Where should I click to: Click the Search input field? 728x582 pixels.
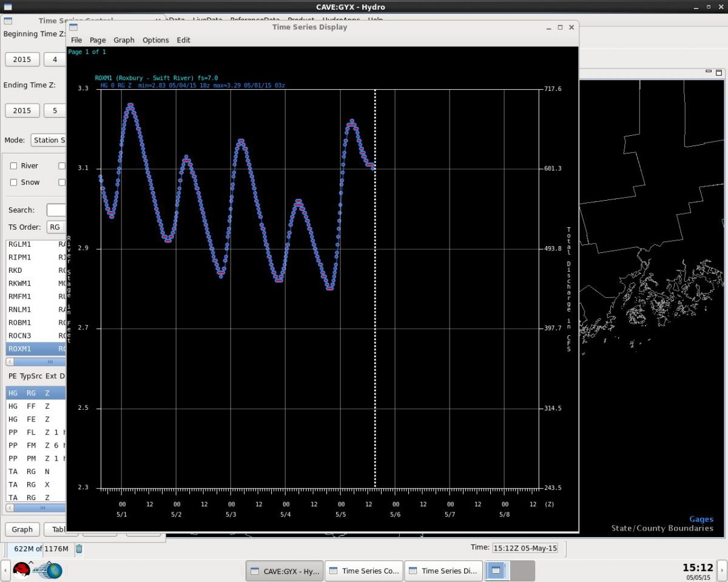point(56,210)
